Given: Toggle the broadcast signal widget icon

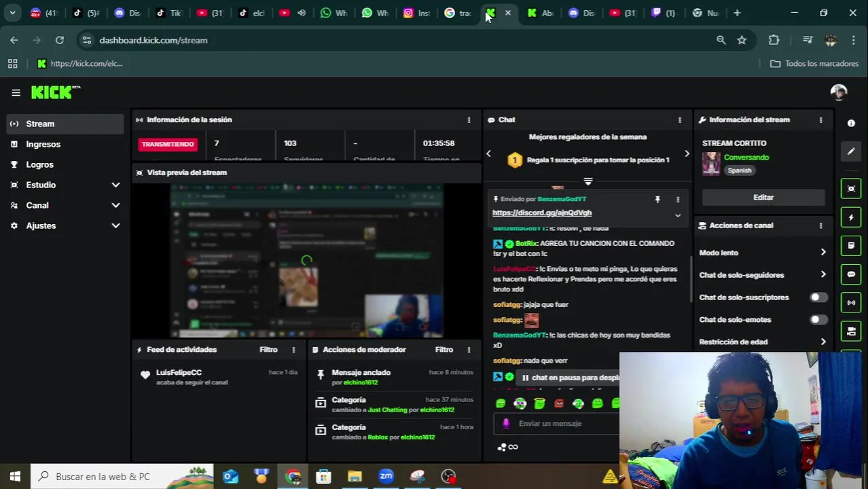Looking at the screenshot, I should pyautogui.click(x=851, y=302).
